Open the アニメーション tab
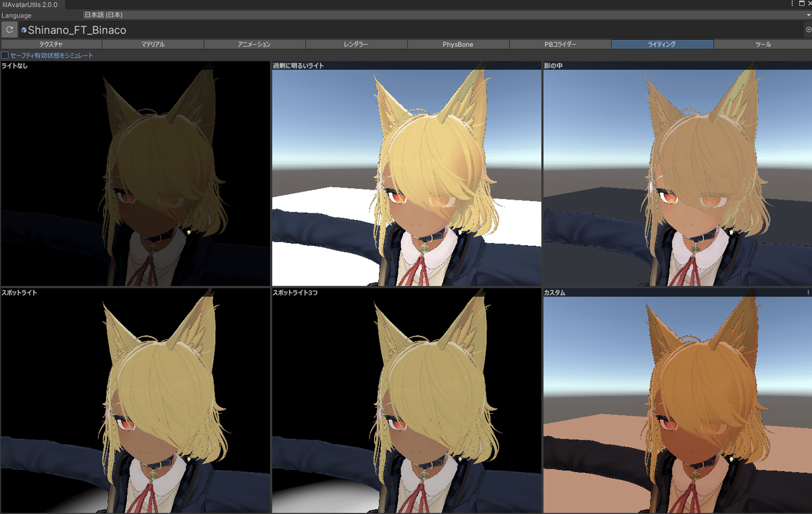The width and height of the screenshot is (812, 514). (x=254, y=44)
